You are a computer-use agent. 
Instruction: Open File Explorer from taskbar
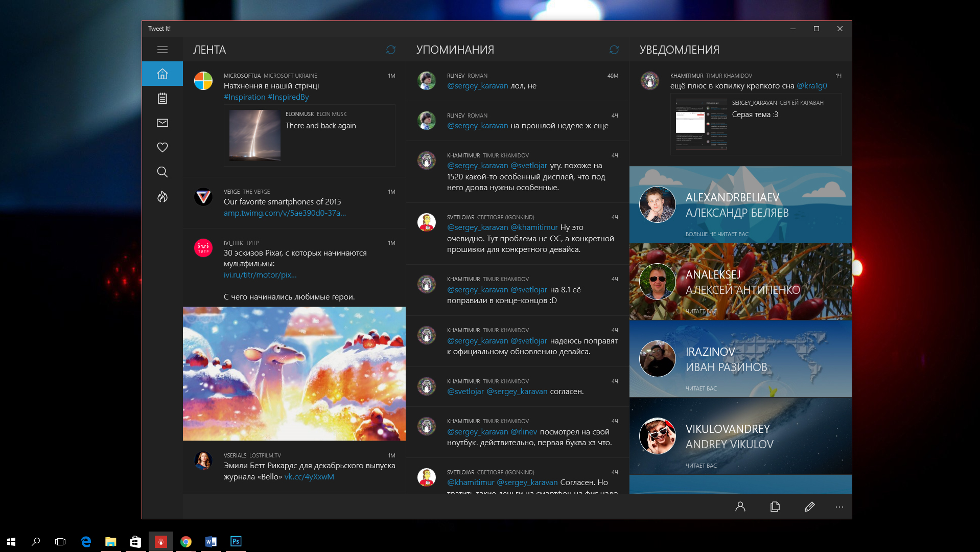(x=110, y=541)
